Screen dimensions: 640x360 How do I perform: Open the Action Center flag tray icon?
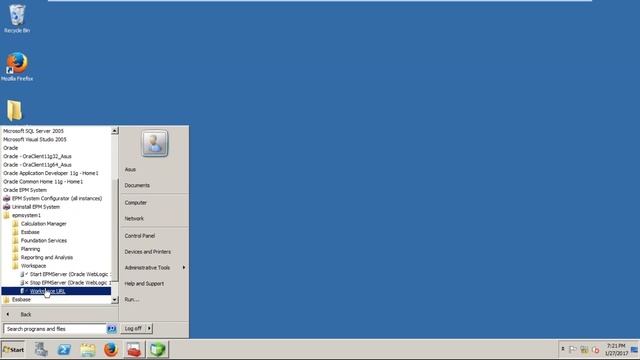click(x=573, y=350)
